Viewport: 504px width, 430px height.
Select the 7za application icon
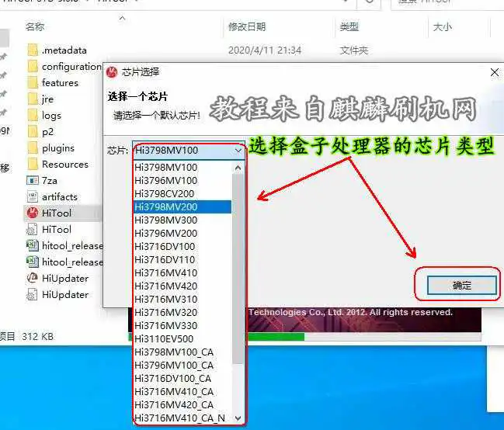coord(32,181)
